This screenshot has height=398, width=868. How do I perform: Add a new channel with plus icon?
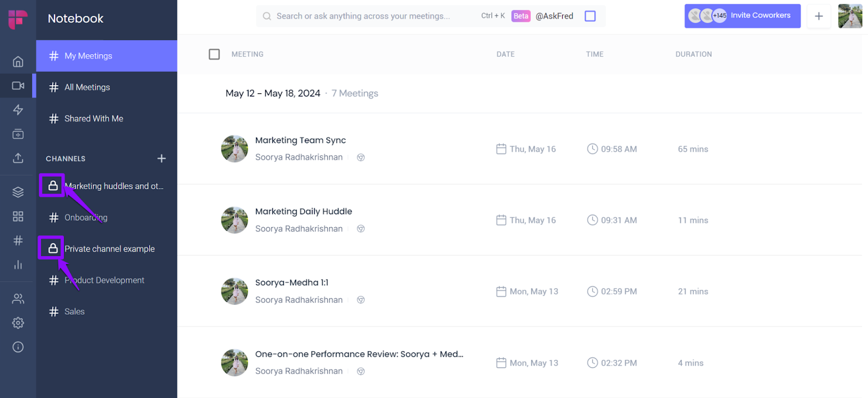tap(161, 158)
